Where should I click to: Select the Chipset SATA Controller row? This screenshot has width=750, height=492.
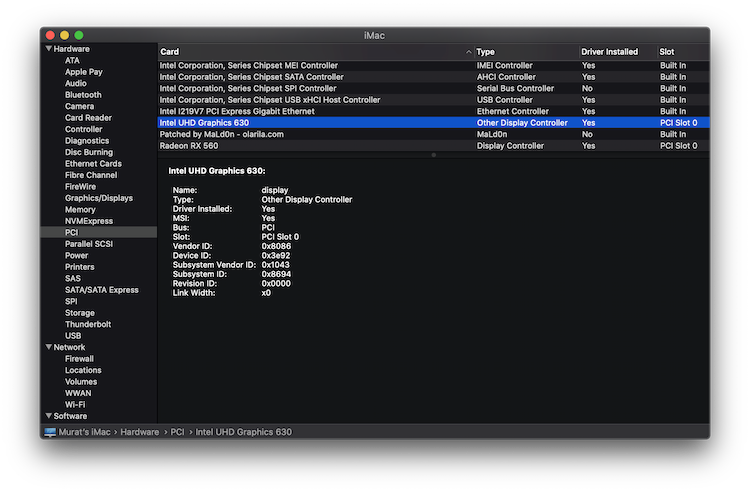[x=433, y=77]
